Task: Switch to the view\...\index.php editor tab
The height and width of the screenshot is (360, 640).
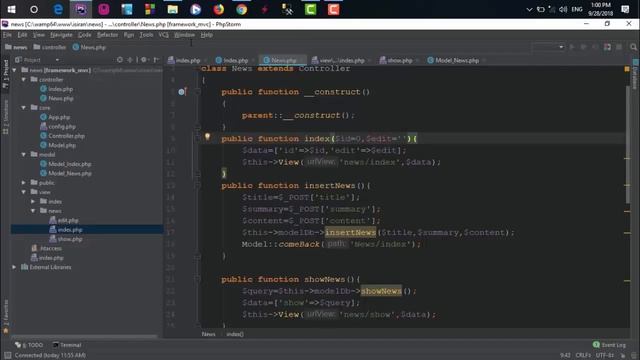Action: point(341,60)
